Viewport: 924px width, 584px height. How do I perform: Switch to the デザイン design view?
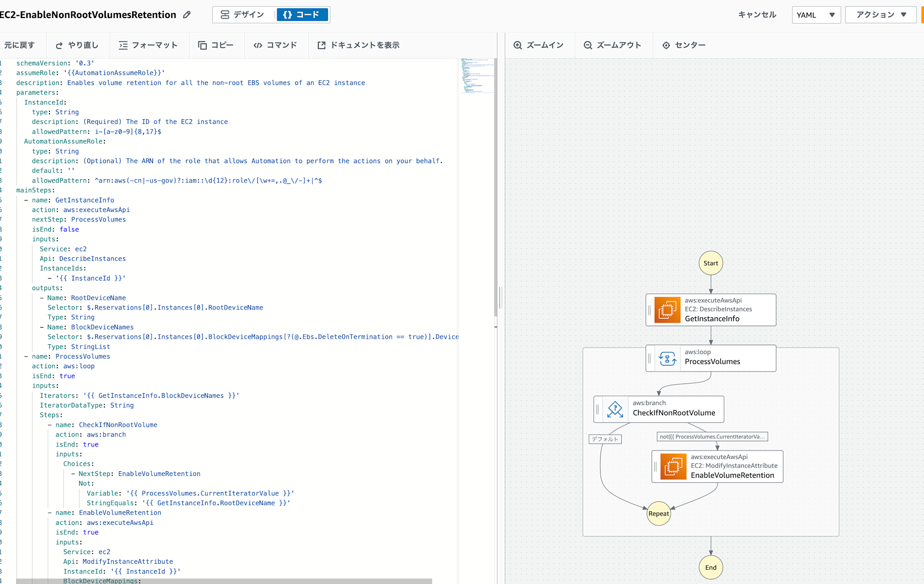coord(243,15)
